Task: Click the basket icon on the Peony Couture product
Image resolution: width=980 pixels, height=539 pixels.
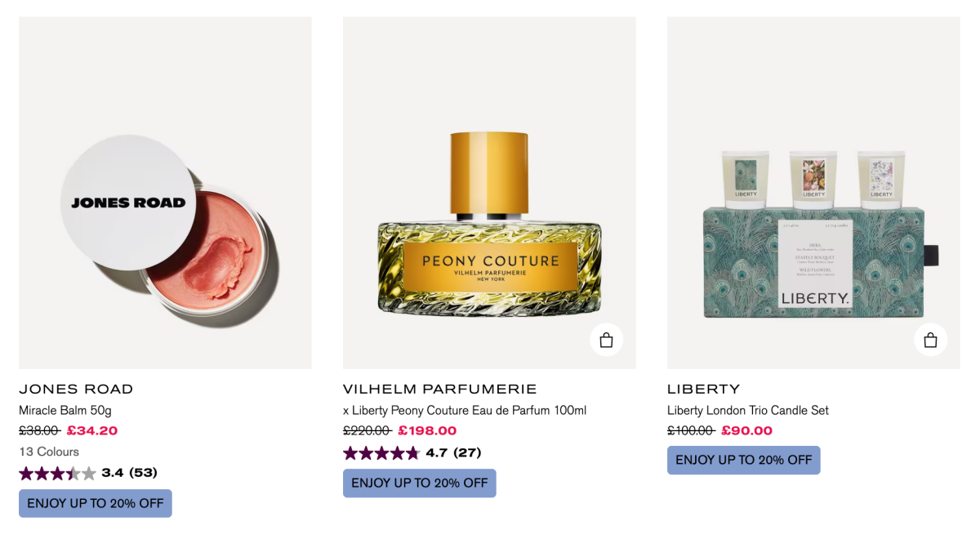Action: [606, 339]
